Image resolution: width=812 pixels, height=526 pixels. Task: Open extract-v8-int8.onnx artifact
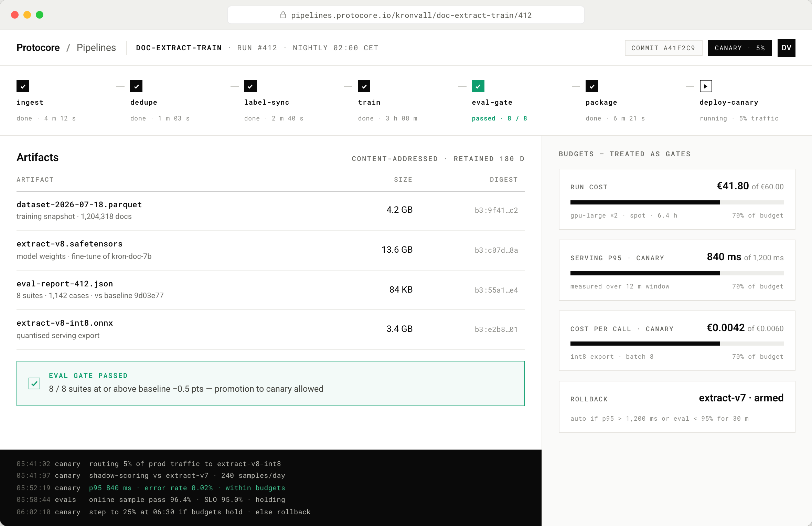tap(65, 323)
